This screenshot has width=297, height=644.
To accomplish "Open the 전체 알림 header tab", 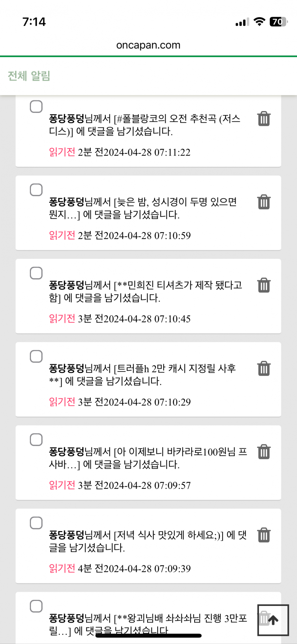I will (29, 76).
